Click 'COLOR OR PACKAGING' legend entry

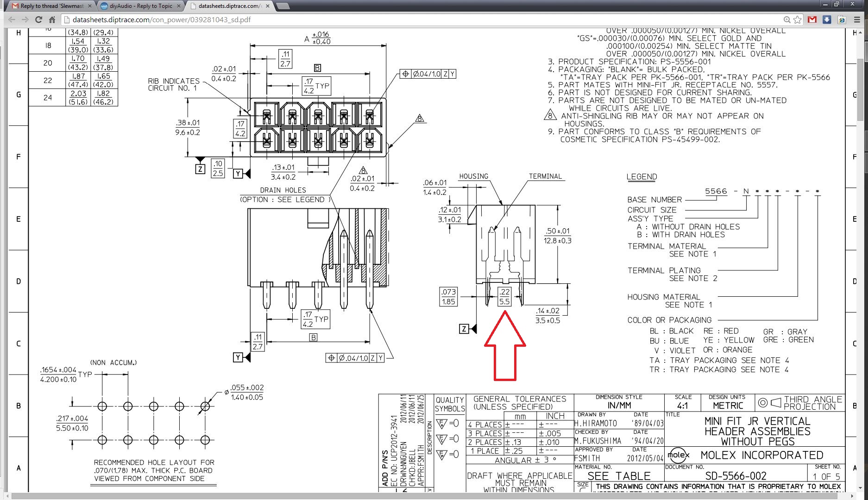[669, 320]
